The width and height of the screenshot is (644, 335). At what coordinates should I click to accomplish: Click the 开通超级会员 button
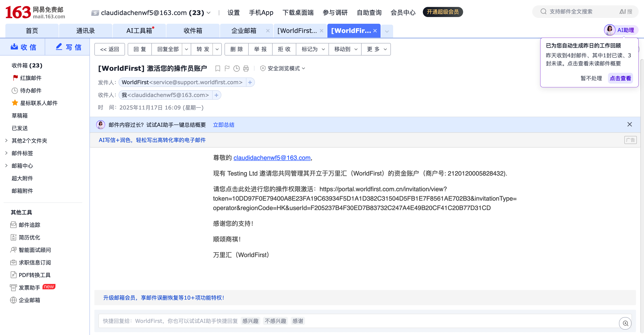(x=443, y=12)
